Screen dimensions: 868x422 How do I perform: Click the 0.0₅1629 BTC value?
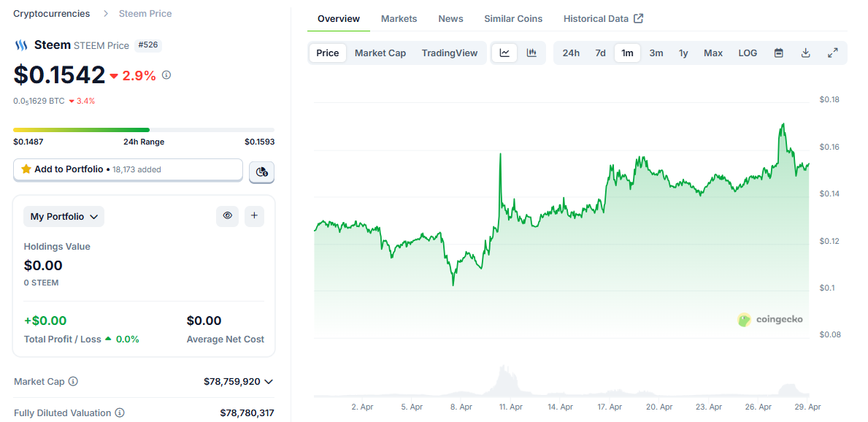[x=39, y=101]
